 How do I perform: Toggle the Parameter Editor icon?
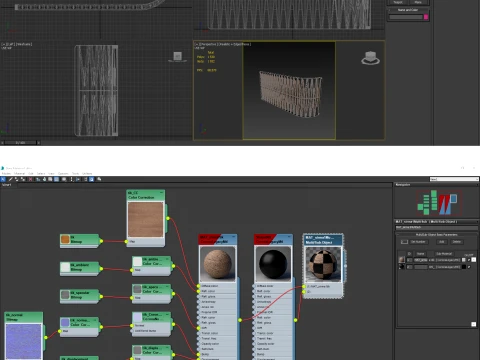pyautogui.click(x=91, y=179)
